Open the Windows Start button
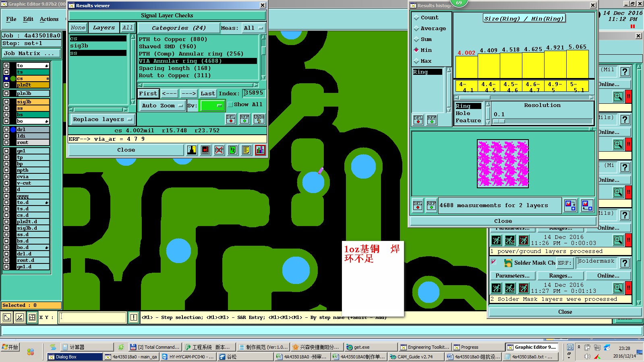The image size is (644, 362). pyautogui.click(x=10, y=347)
